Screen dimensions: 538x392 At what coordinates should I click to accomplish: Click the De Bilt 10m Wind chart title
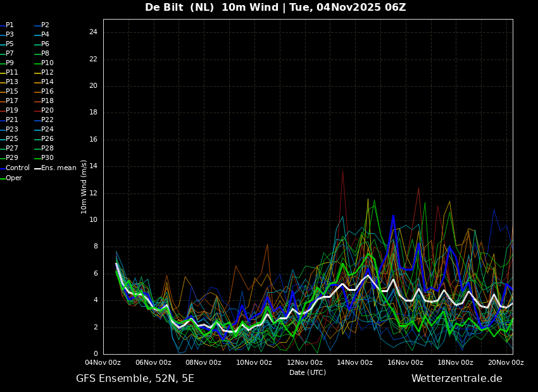click(275, 8)
